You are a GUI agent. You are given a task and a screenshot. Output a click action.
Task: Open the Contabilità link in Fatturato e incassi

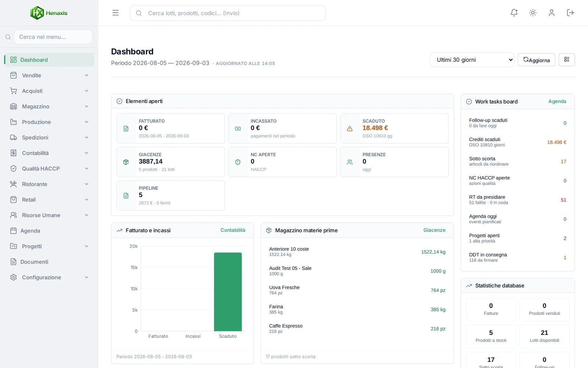pos(233,230)
